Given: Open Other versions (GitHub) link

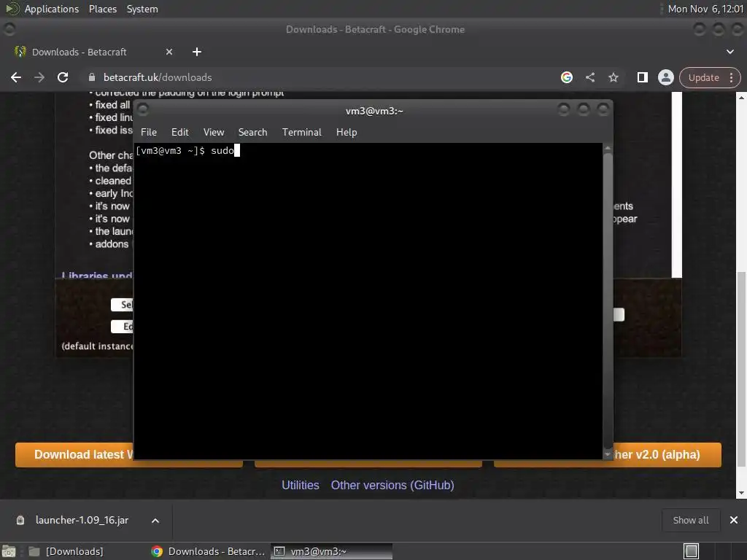Looking at the screenshot, I should (x=392, y=485).
